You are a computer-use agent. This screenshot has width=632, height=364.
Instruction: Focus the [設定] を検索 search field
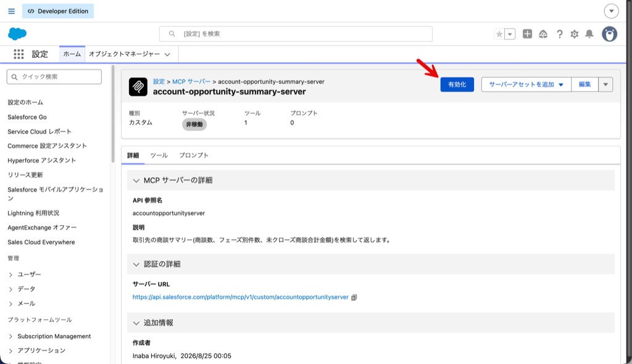pyautogui.click(x=296, y=34)
